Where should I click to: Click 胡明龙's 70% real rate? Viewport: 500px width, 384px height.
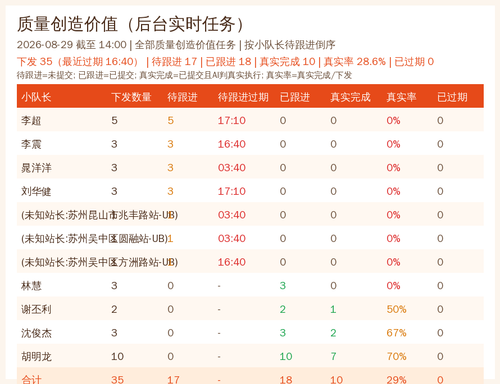tap(396, 357)
